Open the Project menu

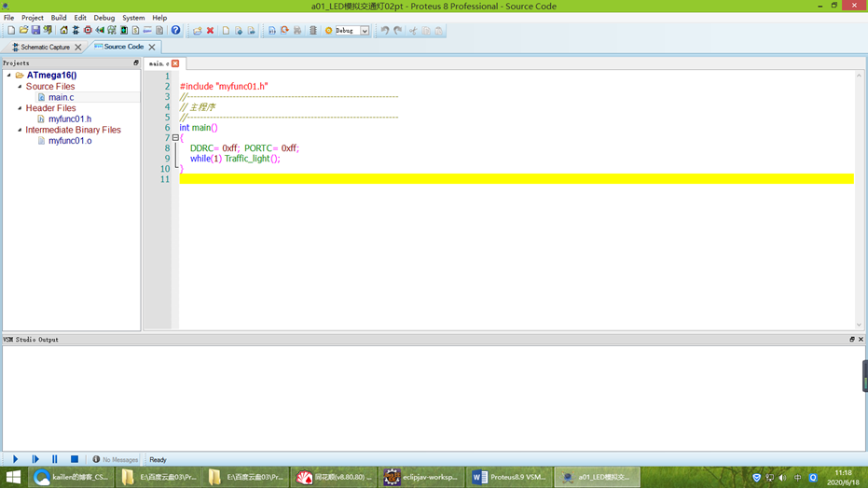(x=32, y=18)
